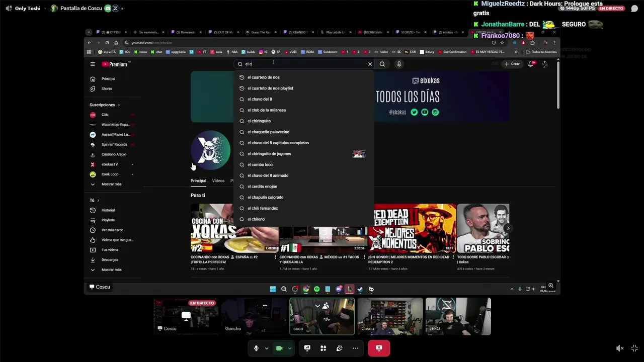Open Cocinando con Xokas España thumbnail
This screenshot has height=362, width=644.
click(234, 228)
